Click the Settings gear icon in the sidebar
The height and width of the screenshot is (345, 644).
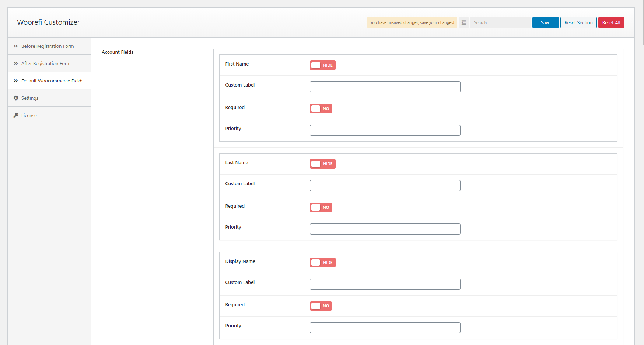(15, 98)
